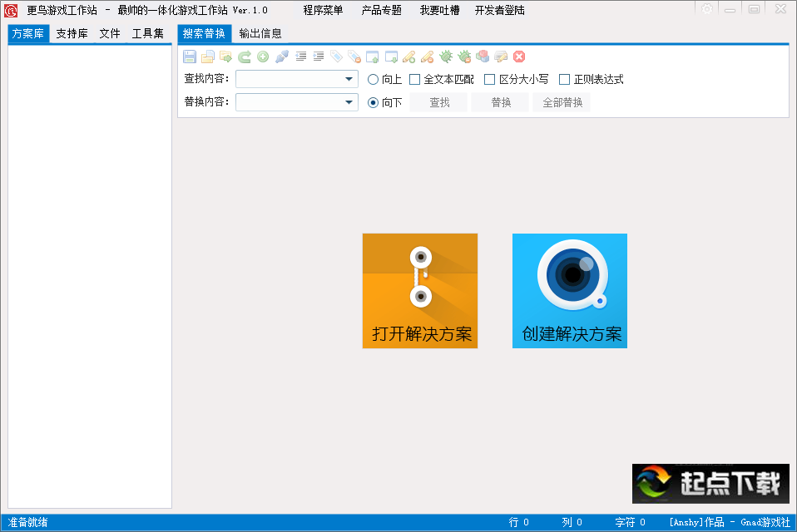Click the open file folder-with-document icon
The height and width of the screenshot is (532, 797).
208,57
